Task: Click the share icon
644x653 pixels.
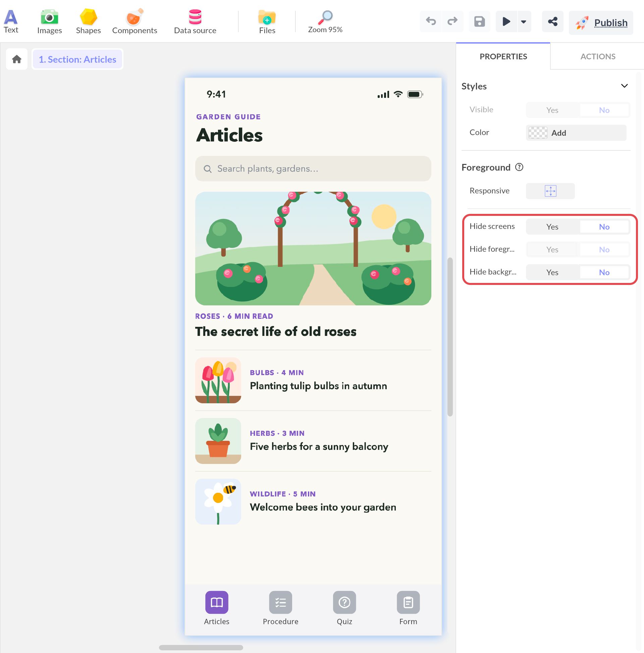Action: pos(552,22)
